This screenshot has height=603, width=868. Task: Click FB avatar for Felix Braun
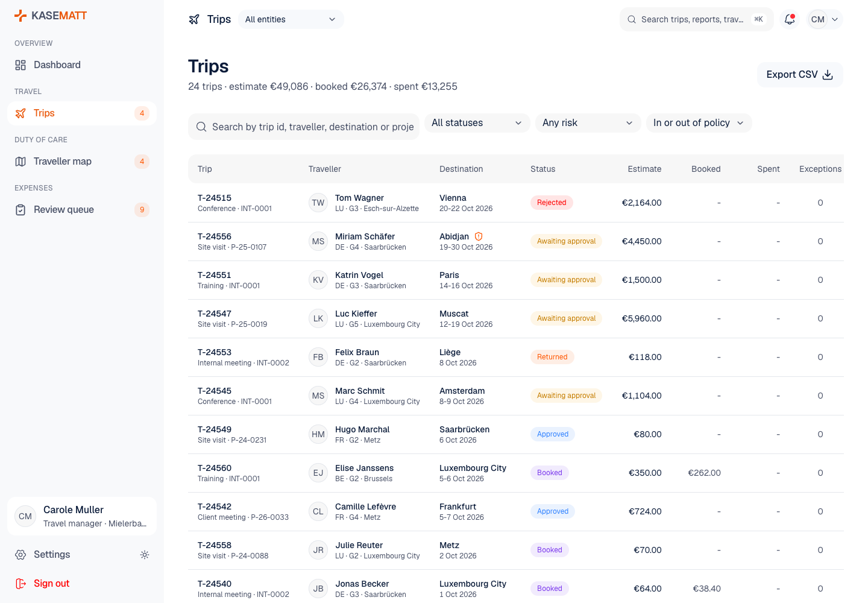click(x=318, y=357)
